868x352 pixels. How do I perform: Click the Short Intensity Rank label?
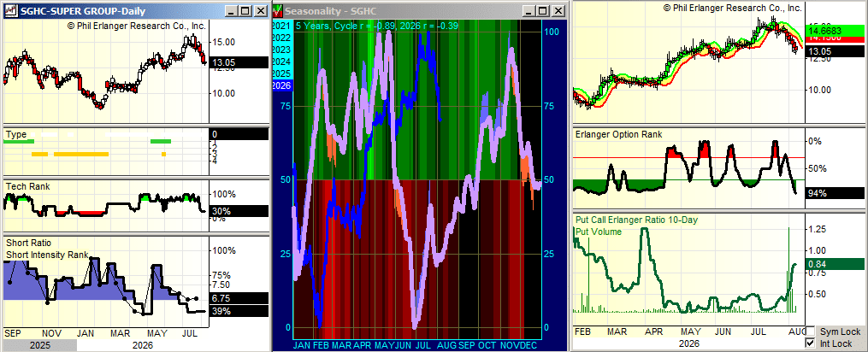(x=47, y=255)
